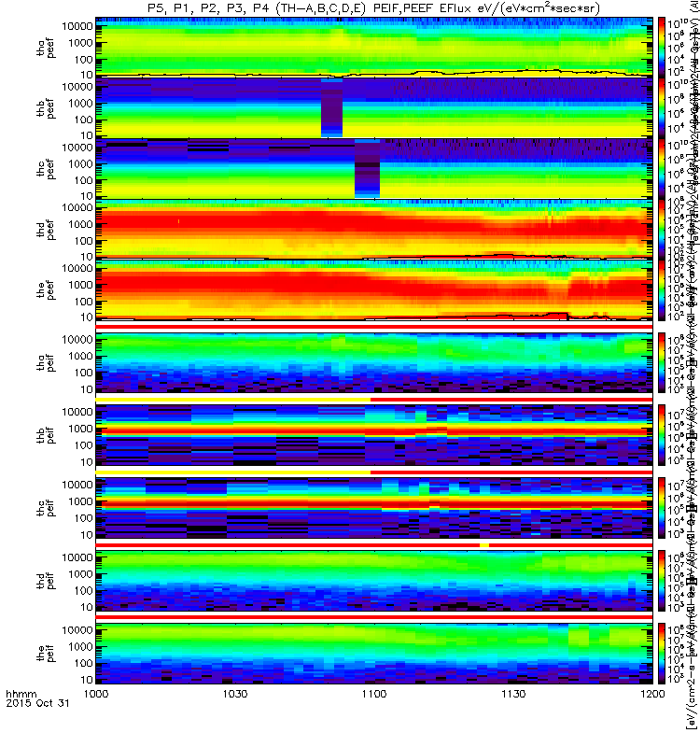Image resolution: width=700 pixels, height=747 pixels.
Task: Click the 'thc peif' panel label
Action: [x=46, y=508]
